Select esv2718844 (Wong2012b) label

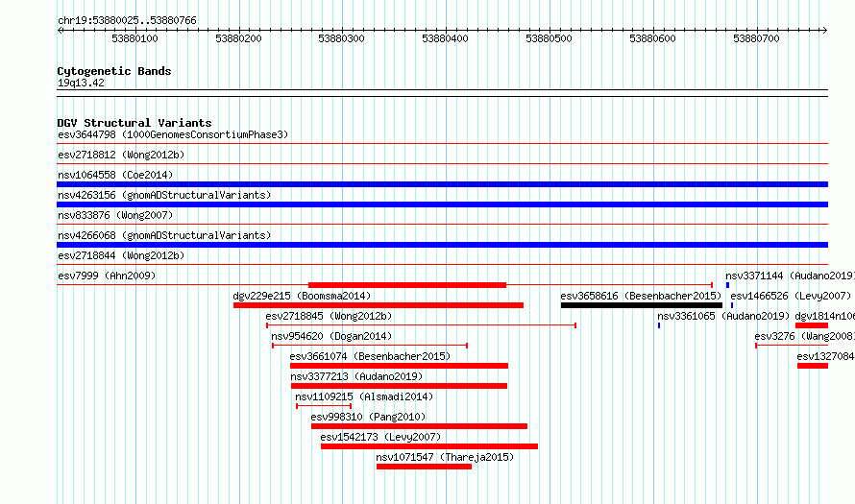pos(121,255)
